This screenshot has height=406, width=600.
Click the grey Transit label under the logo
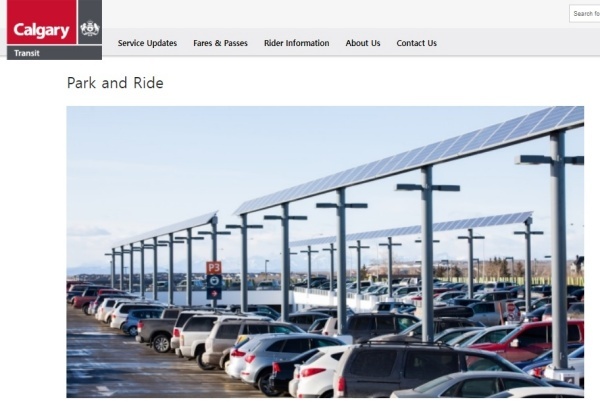click(54, 53)
